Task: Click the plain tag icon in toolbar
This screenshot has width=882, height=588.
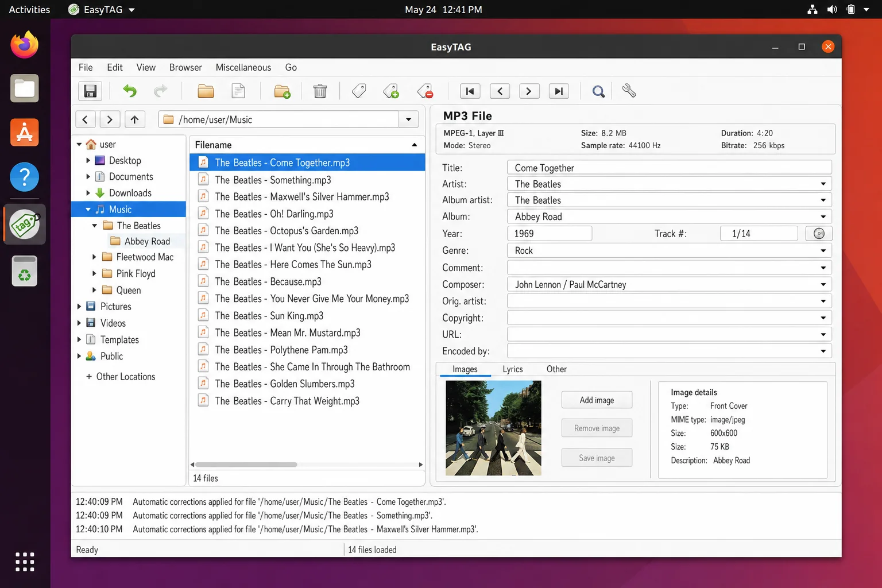Action: (359, 91)
